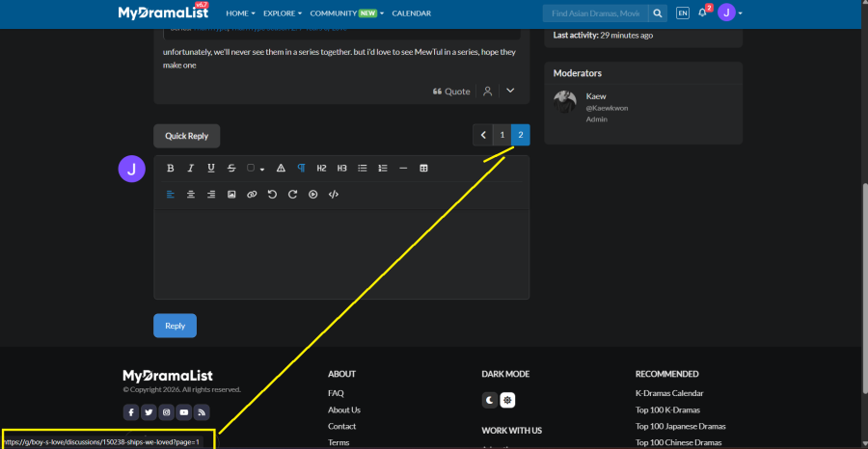Insert a horizontal rule
868x449 pixels.
403,168
